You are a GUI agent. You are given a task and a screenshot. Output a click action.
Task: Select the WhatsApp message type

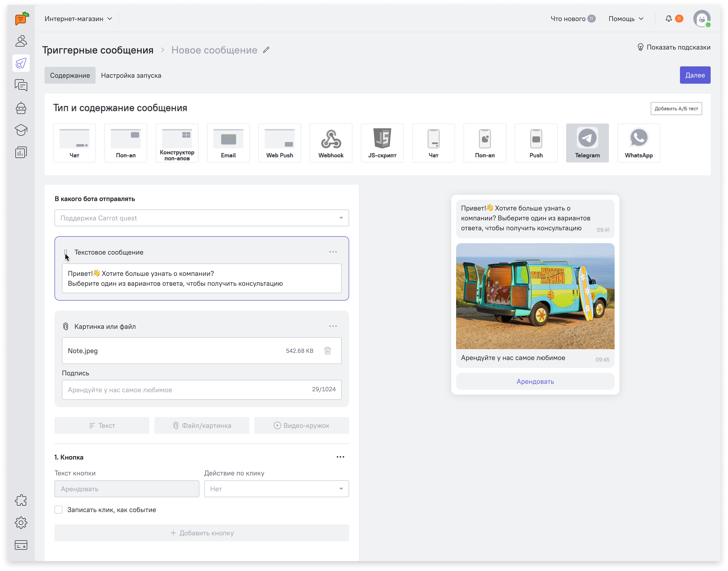[638, 143]
